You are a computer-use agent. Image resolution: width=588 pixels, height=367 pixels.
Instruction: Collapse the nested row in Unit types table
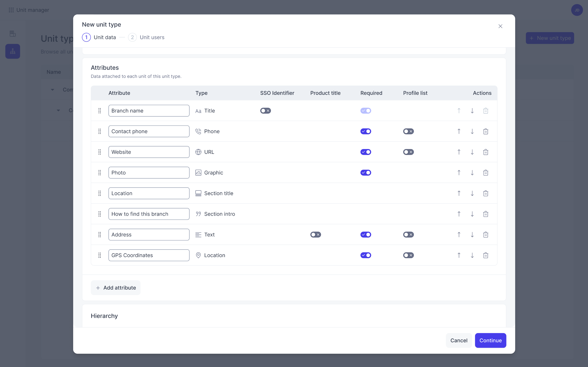[x=58, y=110]
